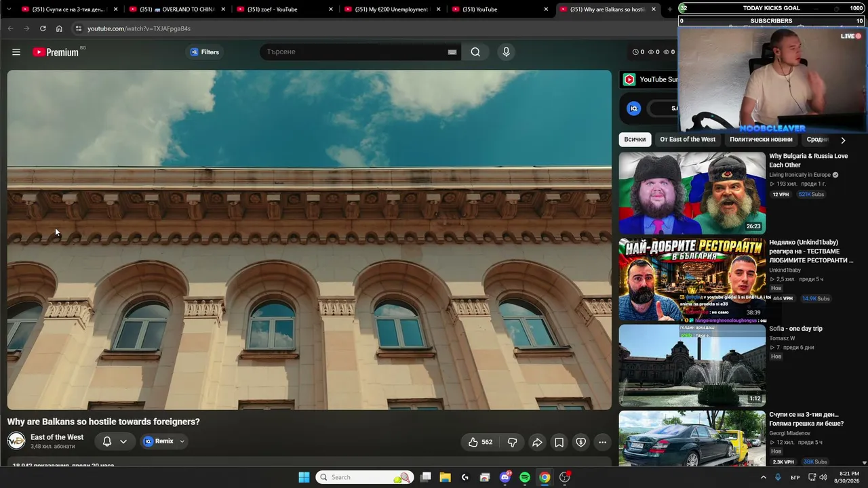Open the vidIQ Filters button

204,52
